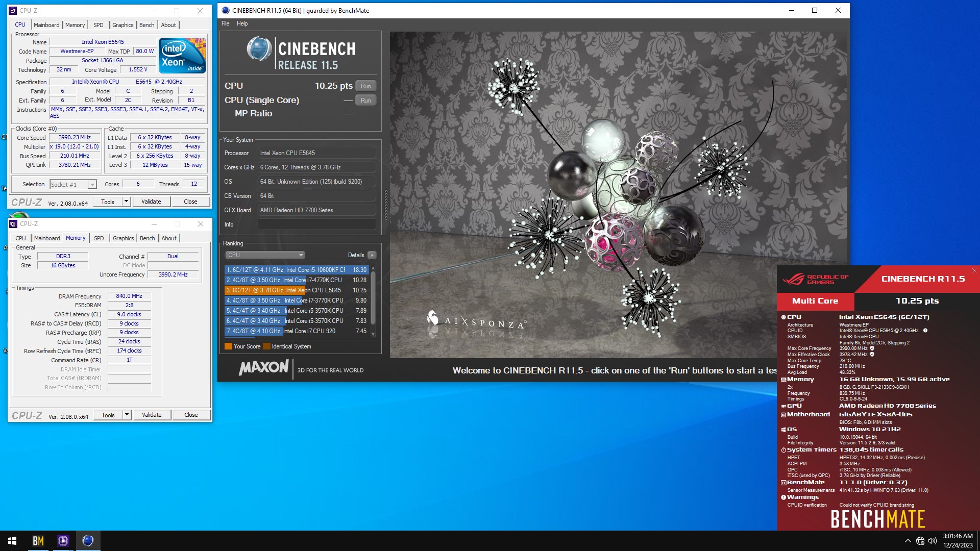Click the Tools button in CPU window
This screenshot has height=551, width=980.
[108, 202]
